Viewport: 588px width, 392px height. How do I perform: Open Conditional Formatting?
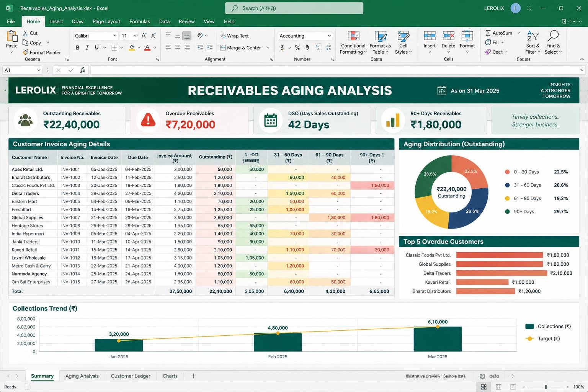pos(353,42)
